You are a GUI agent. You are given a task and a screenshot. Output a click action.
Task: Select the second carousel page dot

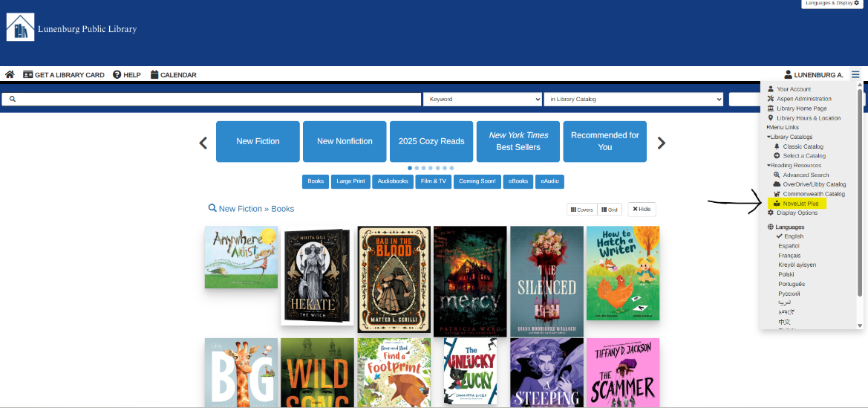pos(417,168)
